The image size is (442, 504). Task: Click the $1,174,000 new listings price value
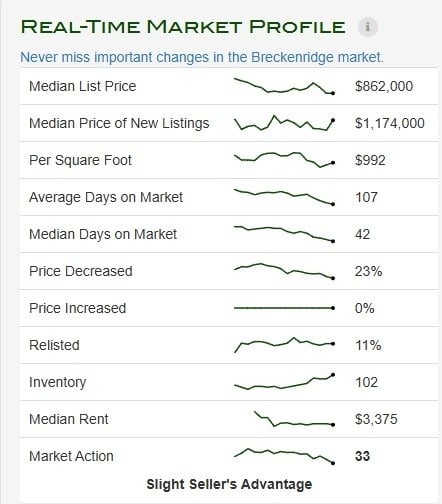point(390,124)
